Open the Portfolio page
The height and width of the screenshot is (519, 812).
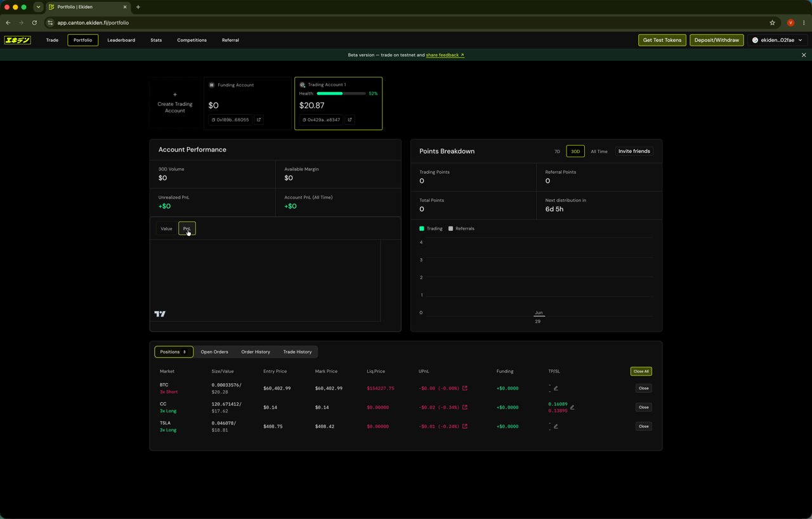coord(82,40)
